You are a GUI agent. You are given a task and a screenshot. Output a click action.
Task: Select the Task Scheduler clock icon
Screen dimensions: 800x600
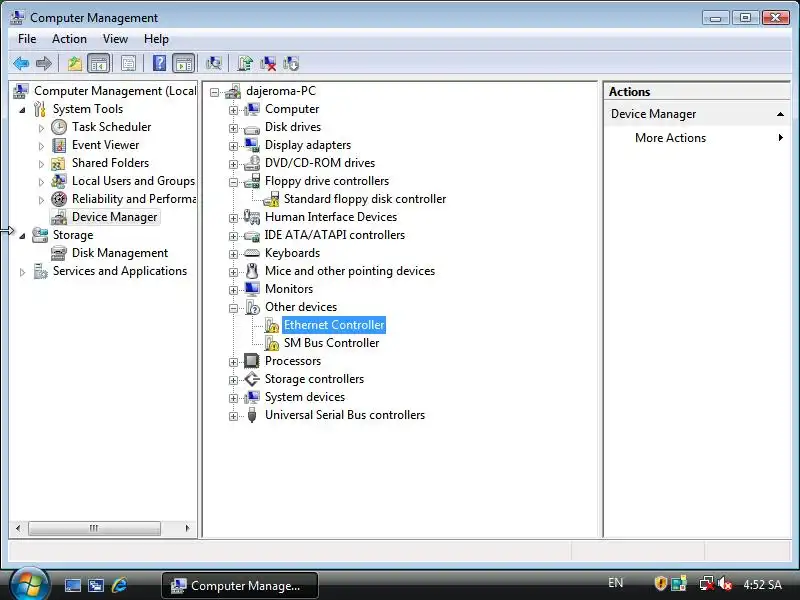tap(59, 127)
